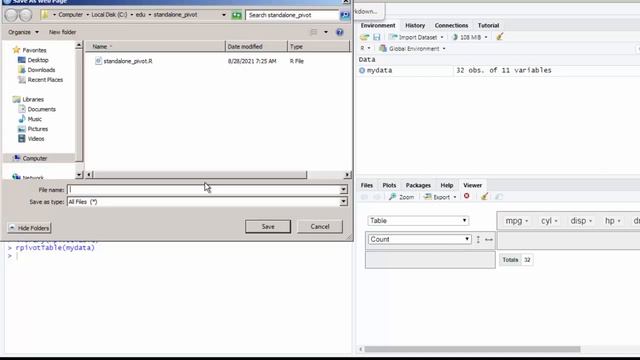640x360 pixels.
Task: Select Local Disk (C:) in breadcrumb
Action: pyautogui.click(x=109, y=15)
